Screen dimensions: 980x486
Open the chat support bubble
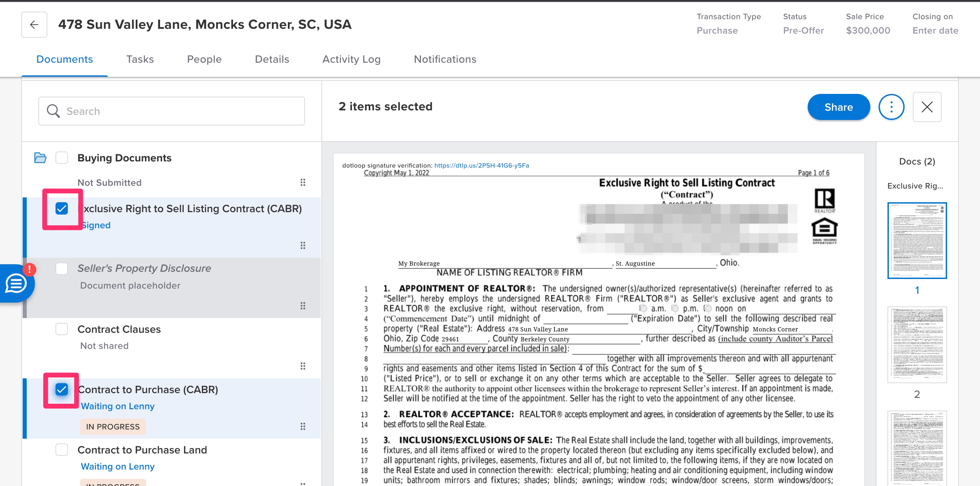coord(17,283)
